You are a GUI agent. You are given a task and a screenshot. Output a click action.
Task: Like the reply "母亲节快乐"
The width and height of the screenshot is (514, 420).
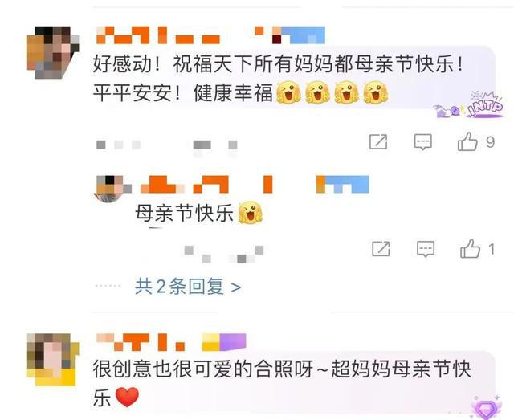pyautogui.click(x=470, y=248)
